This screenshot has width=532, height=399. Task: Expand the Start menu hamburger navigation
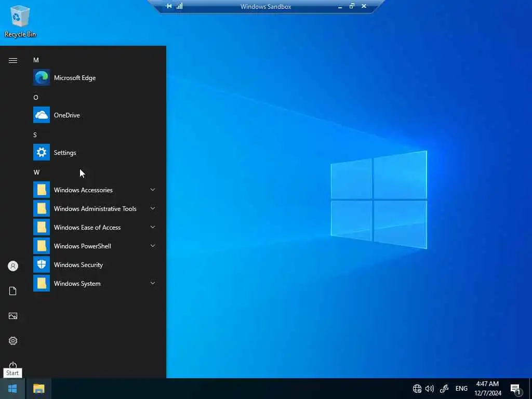tap(13, 60)
